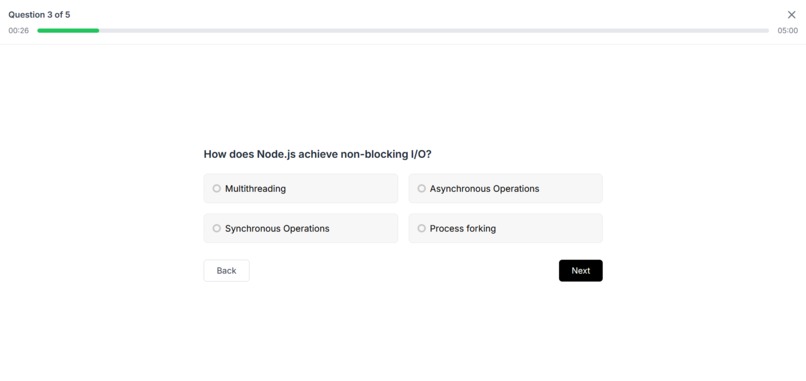
Task: Click the word Operations in the Asynchronous option
Action: coord(516,189)
